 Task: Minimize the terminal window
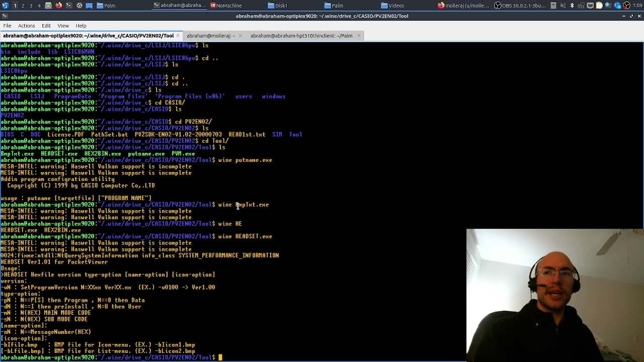pos(624,16)
